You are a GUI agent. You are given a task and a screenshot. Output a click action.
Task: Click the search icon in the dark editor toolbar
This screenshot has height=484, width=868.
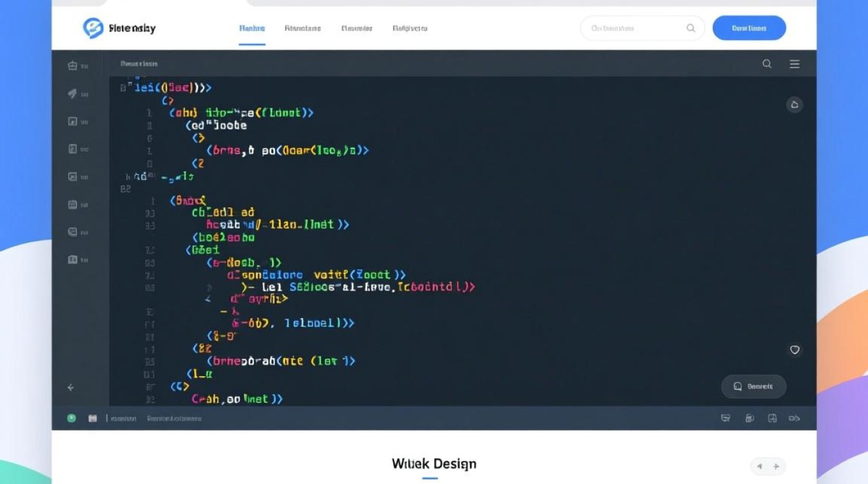(x=767, y=64)
